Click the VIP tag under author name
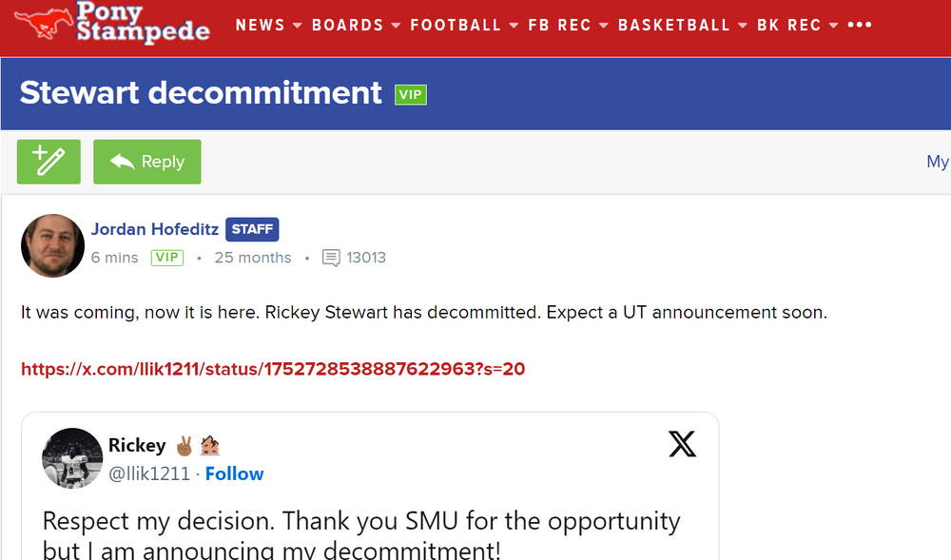 [x=167, y=258]
